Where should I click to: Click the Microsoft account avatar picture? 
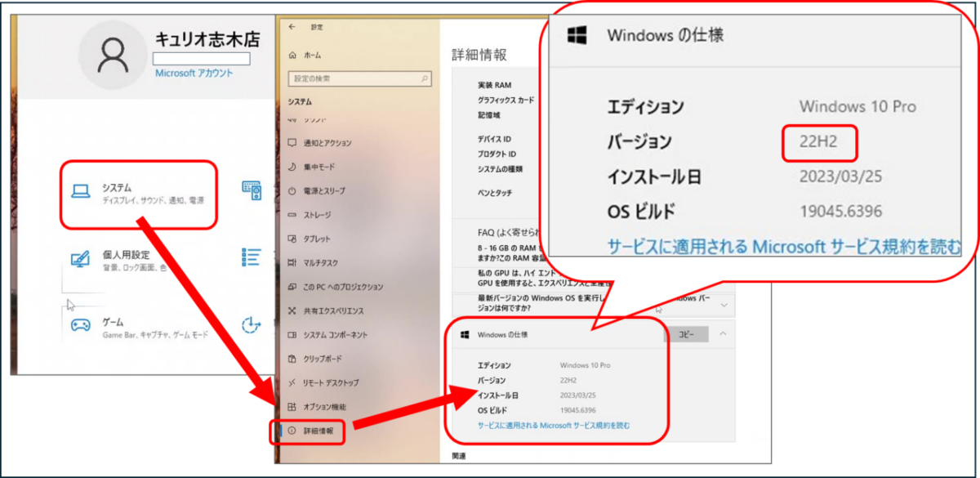pos(112,55)
